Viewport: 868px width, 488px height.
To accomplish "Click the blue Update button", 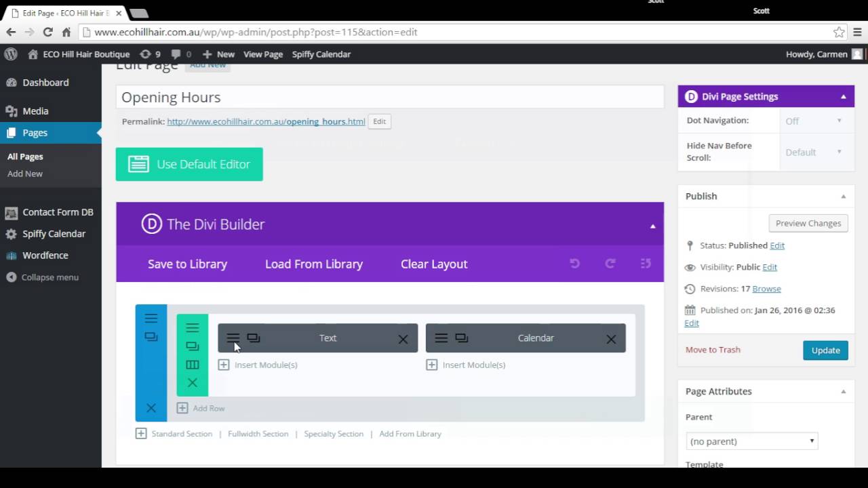I will [825, 350].
